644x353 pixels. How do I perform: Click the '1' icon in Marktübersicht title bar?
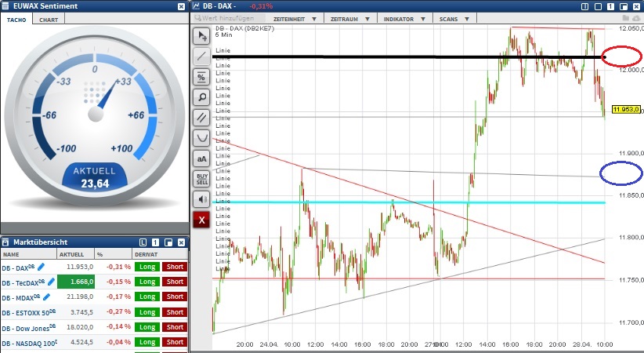(156, 242)
